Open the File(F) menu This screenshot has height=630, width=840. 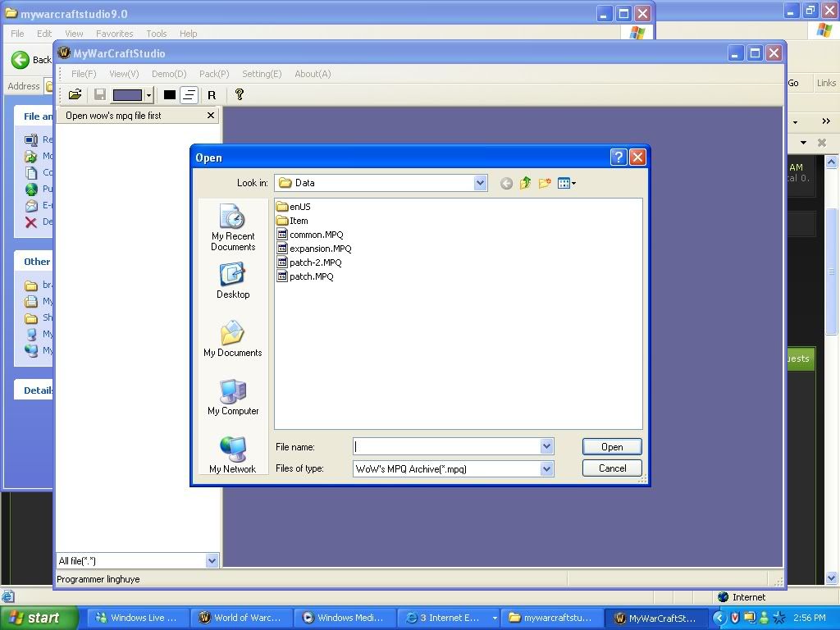tap(84, 74)
